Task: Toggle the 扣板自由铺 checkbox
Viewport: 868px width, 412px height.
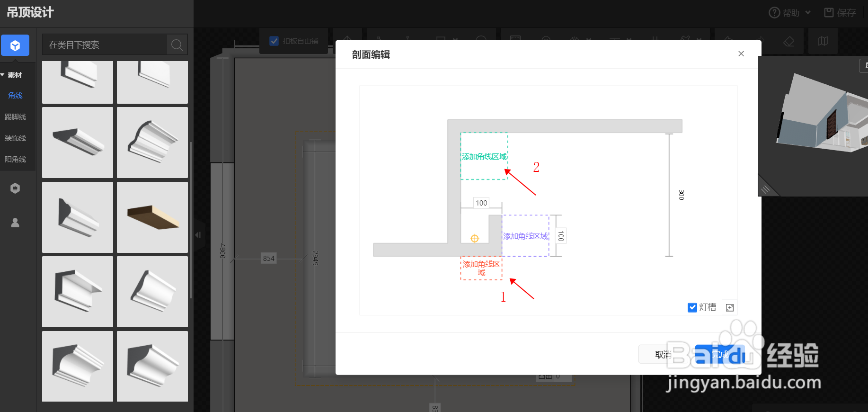Action: 274,41
